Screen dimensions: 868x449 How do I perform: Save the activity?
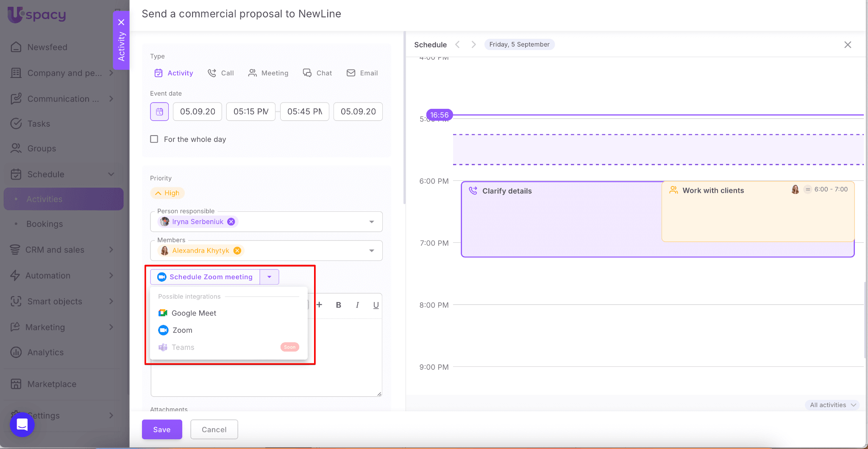point(162,430)
